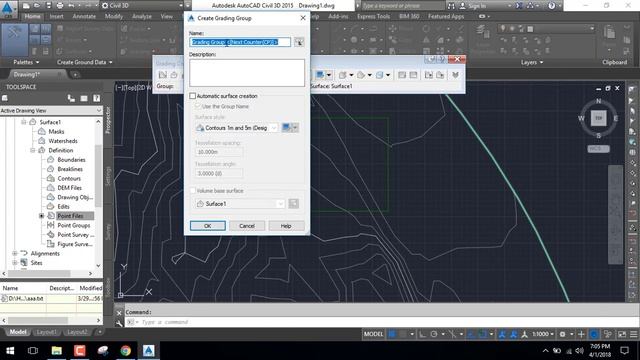The width and height of the screenshot is (640, 360).
Task: Click the Toolspace help icon
Action: coord(96,98)
